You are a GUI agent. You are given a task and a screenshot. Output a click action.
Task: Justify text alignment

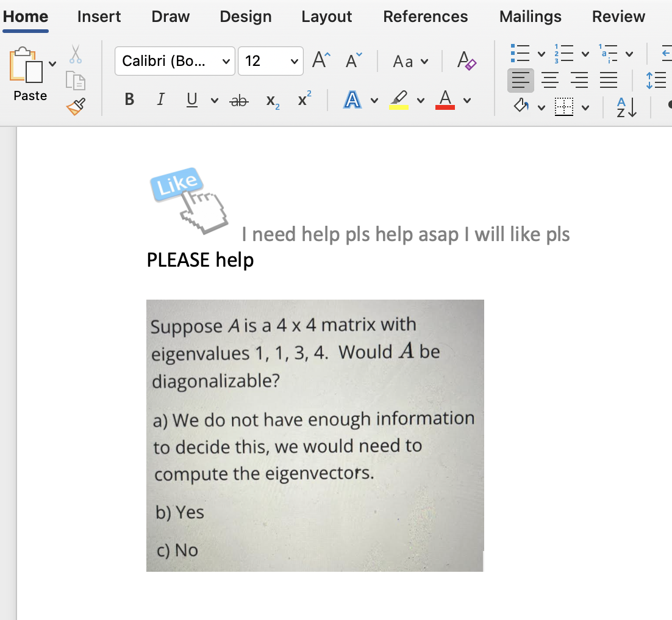(x=608, y=80)
